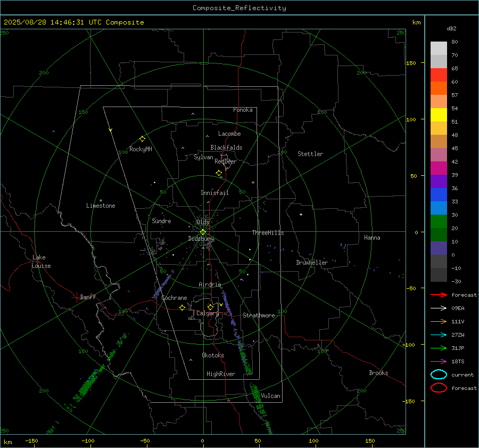Click the orange 111V arrow in legend

(x=439, y=321)
